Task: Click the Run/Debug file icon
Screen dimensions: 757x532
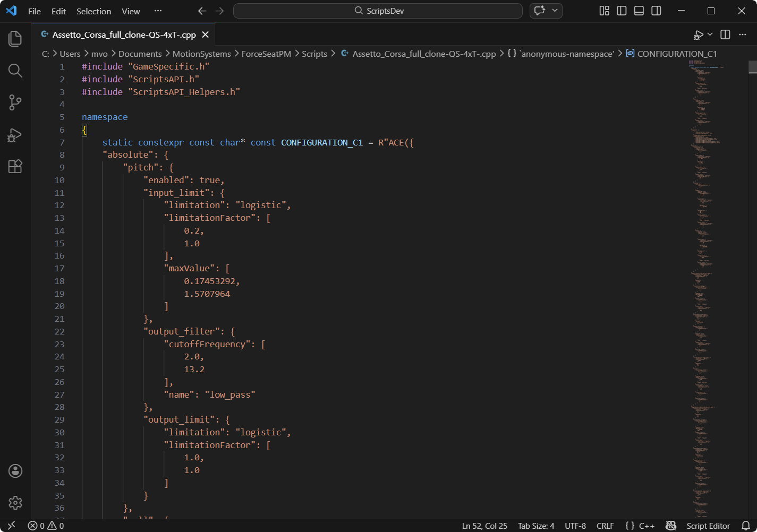Action: (x=699, y=35)
